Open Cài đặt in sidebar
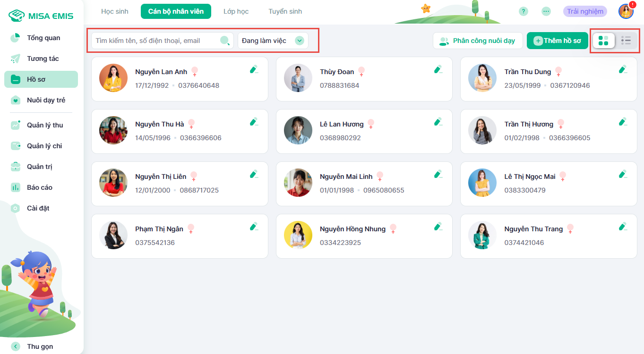This screenshot has width=644, height=354. (38, 208)
